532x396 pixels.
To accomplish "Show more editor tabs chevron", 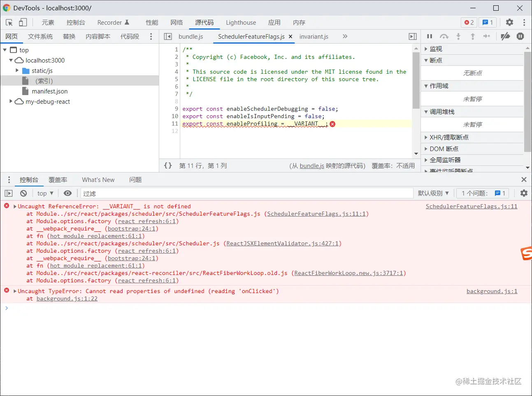I will (x=345, y=37).
